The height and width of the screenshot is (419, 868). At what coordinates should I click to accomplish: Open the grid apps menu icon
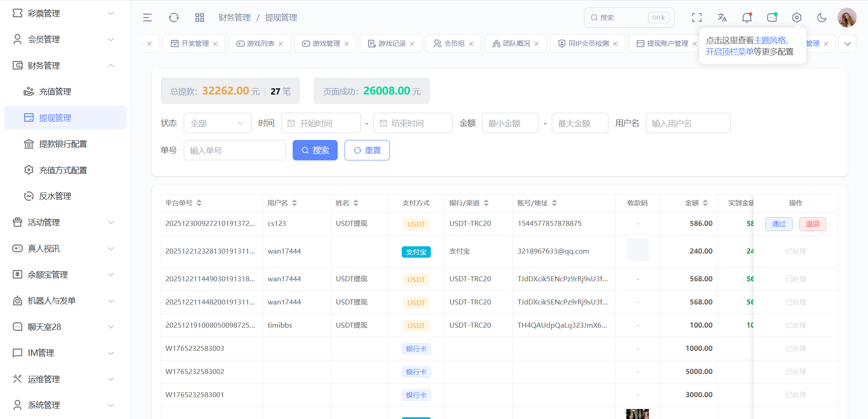(x=200, y=18)
